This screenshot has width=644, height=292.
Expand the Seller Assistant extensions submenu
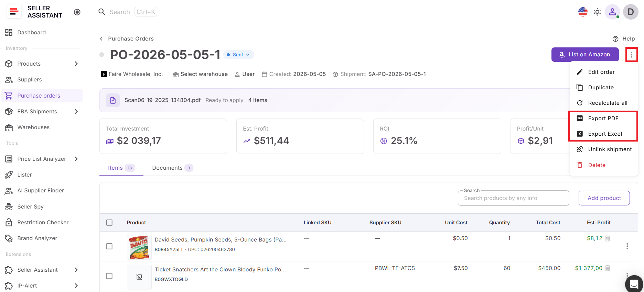[76, 270]
